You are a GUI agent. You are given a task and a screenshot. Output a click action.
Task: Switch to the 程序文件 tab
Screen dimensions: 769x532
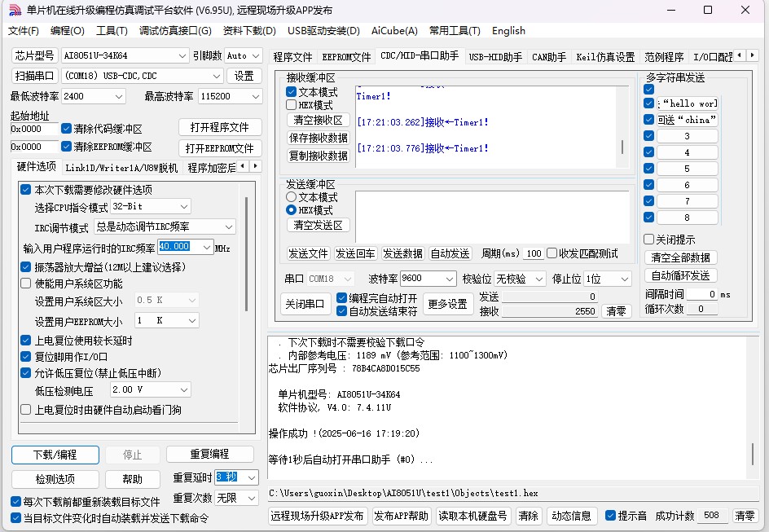(x=292, y=57)
